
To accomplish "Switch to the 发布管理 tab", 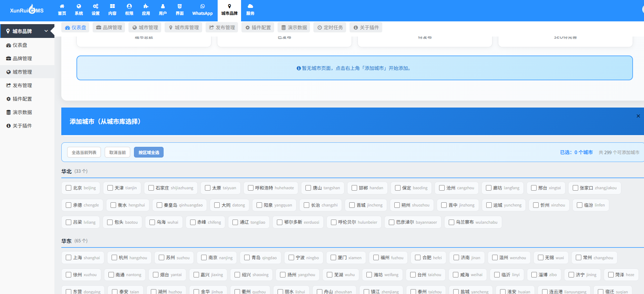I will pos(222,28).
